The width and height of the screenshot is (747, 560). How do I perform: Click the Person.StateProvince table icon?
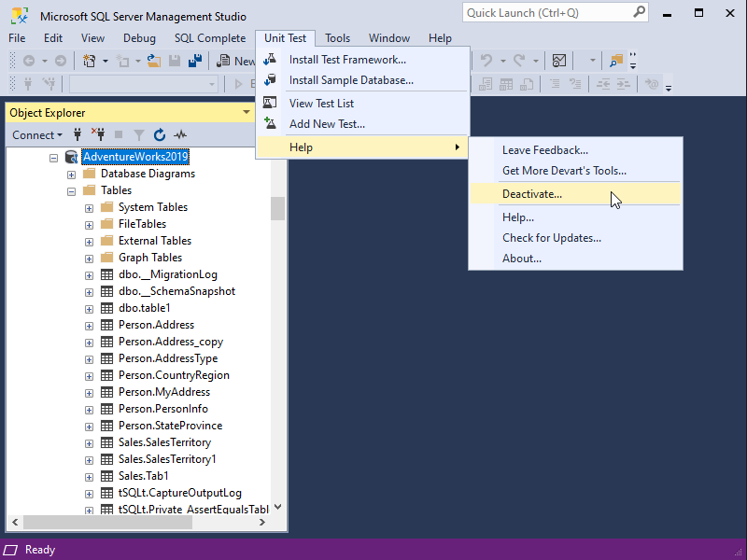[106, 426]
